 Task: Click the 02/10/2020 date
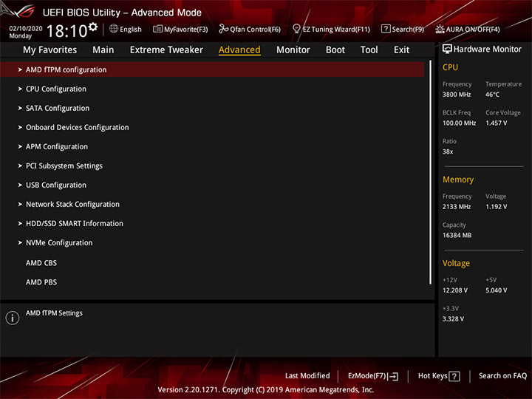26,29
